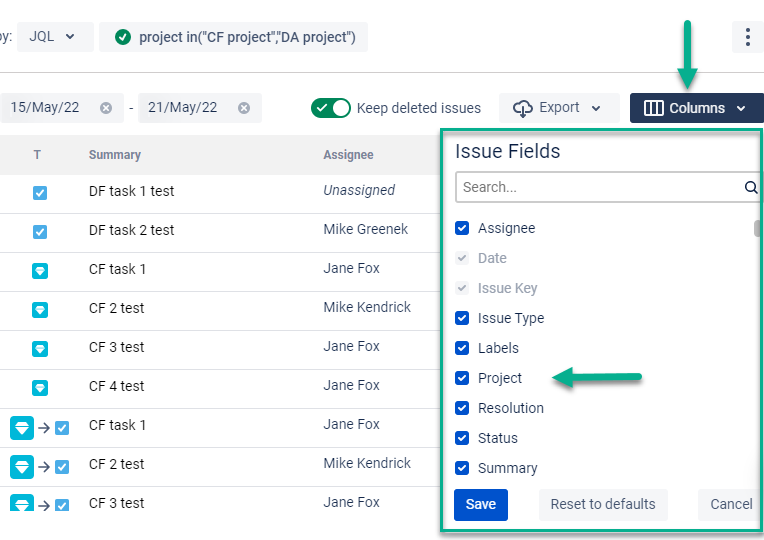Click the Issue Fields search box
The width and height of the screenshot is (764, 540).
click(x=607, y=187)
